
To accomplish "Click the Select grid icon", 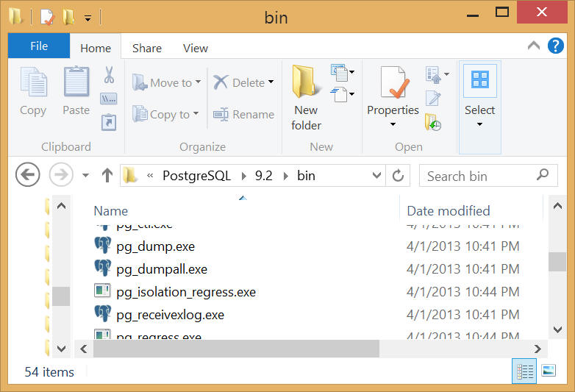I will pos(480,80).
